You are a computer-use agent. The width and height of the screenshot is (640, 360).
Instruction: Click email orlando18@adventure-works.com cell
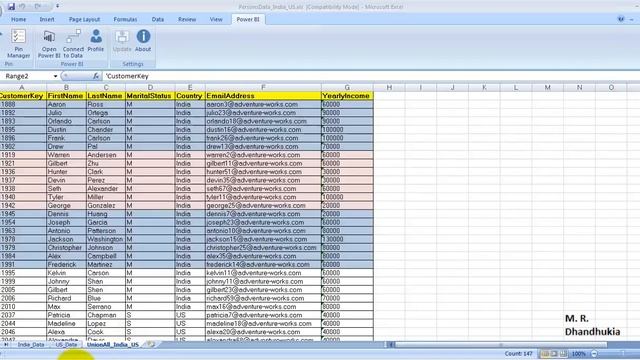click(263, 121)
